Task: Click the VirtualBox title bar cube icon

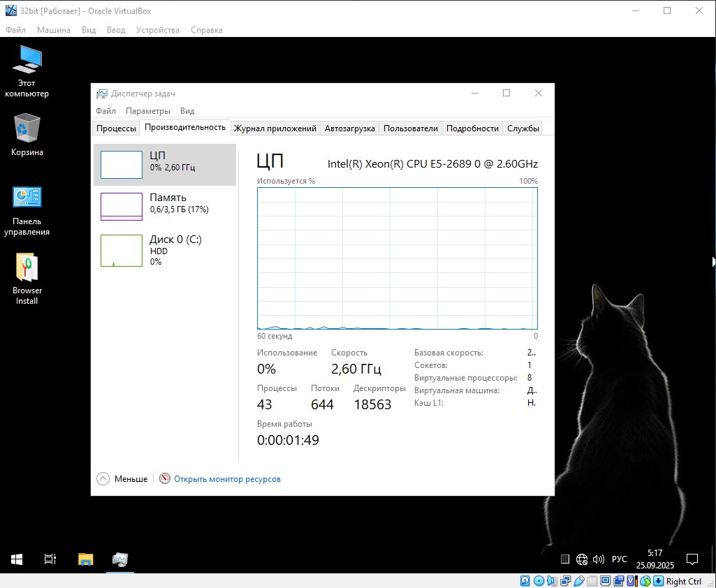Action: [11, 10]
